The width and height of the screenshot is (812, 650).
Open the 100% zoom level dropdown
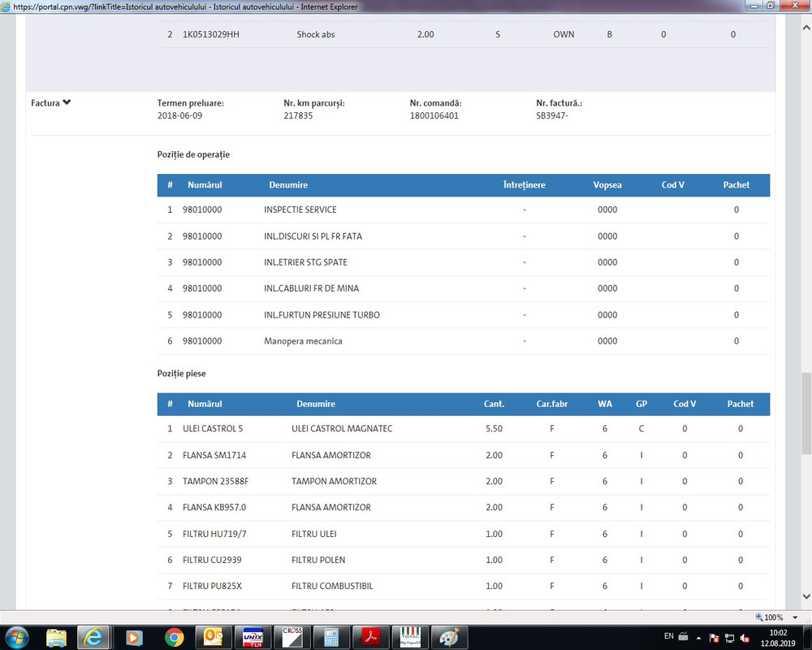(795, 617)
